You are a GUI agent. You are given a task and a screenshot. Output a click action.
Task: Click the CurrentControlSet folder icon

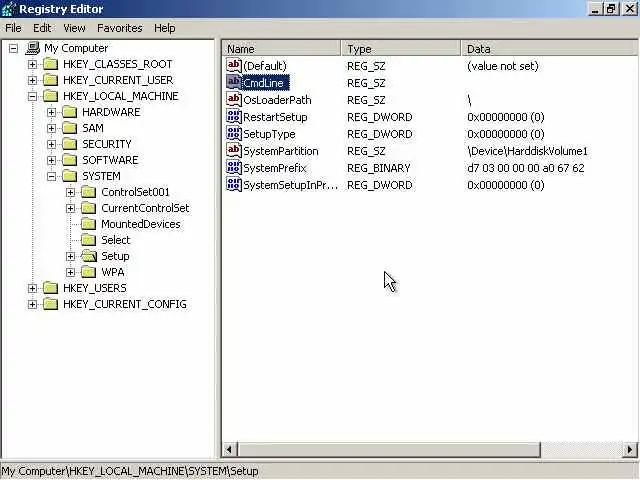pos(89,208)
